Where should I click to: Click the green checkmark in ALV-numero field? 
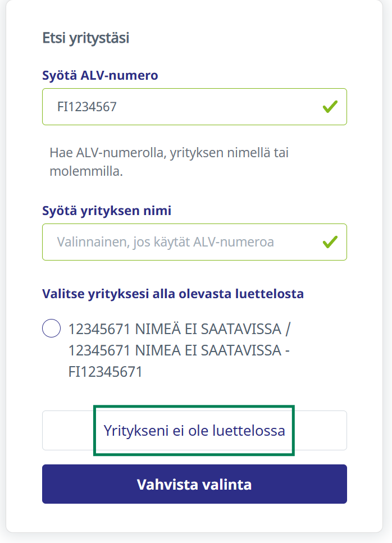point(330,106)
